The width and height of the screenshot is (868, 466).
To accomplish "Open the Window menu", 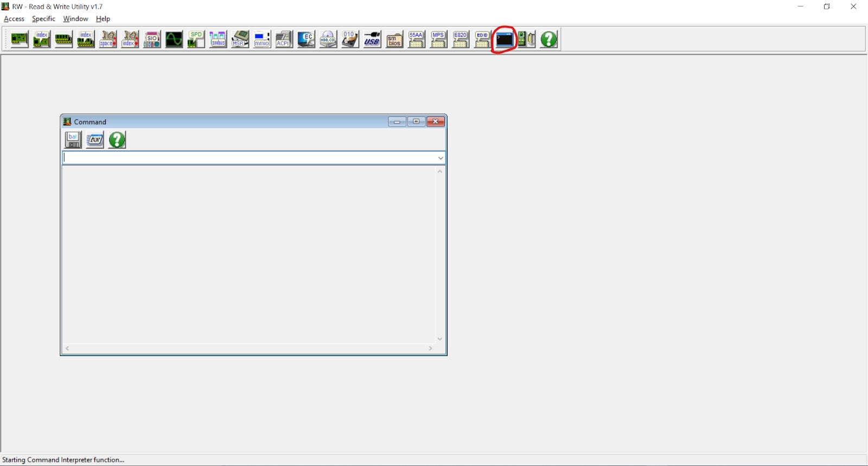I will coord(75,18).
